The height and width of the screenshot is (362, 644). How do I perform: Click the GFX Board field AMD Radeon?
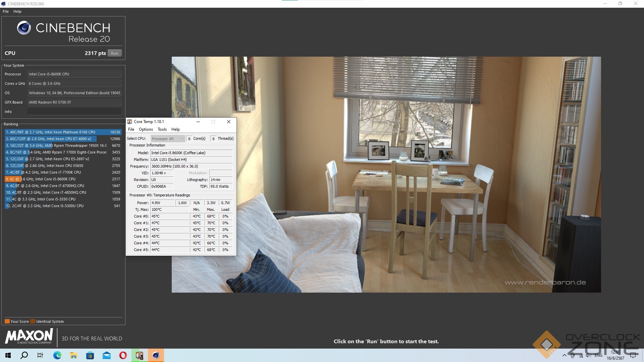point(74,102)
